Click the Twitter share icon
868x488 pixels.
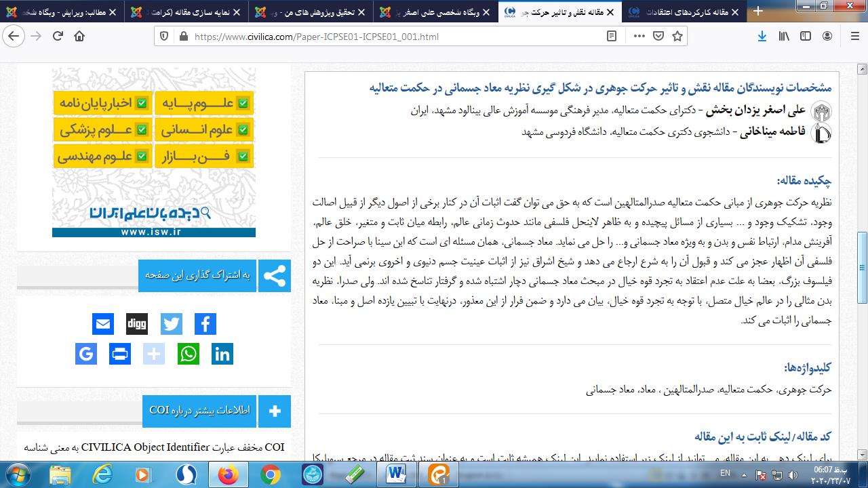click(171, 324)
